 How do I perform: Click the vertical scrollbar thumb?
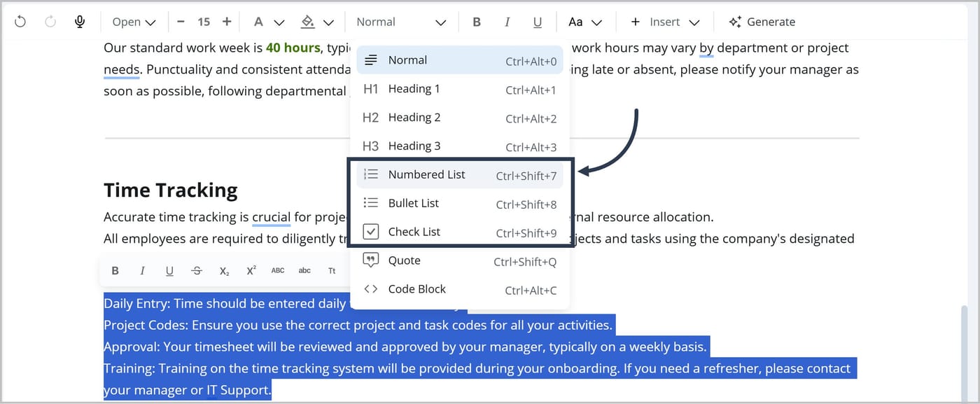coord(965,354)
